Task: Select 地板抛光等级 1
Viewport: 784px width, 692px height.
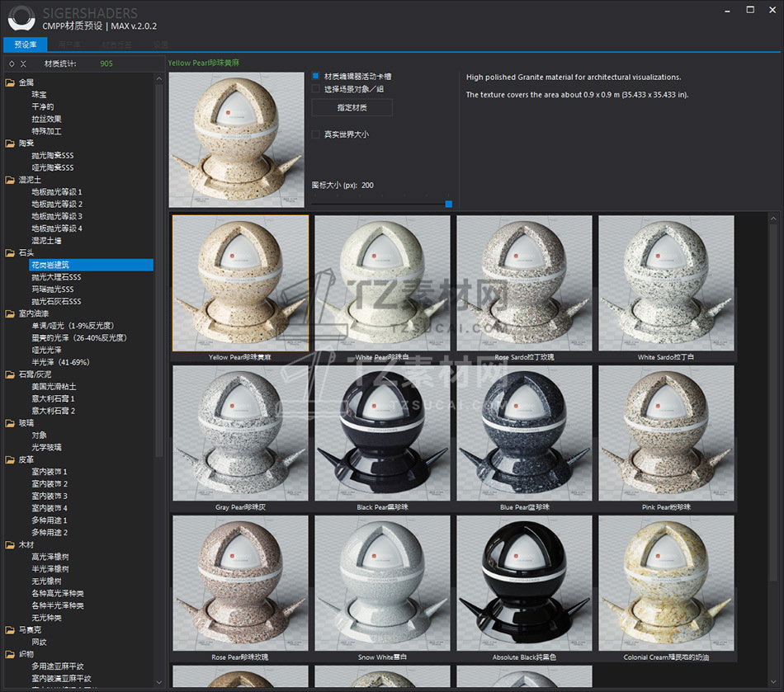Action: [56, 192]
